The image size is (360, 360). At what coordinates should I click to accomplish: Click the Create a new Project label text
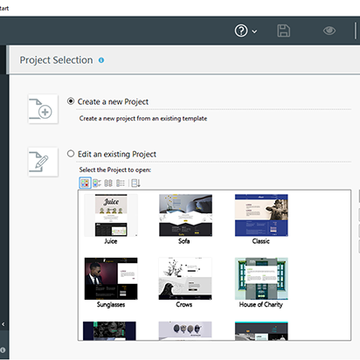113,102
